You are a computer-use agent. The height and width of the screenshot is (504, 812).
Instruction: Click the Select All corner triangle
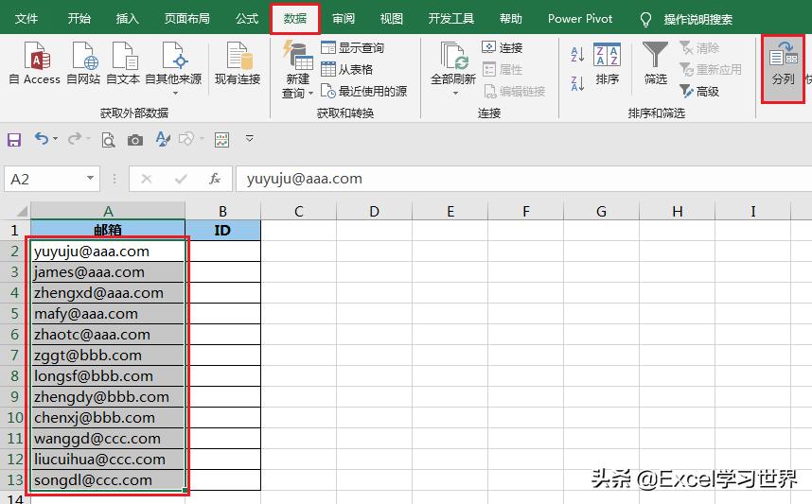21,211
